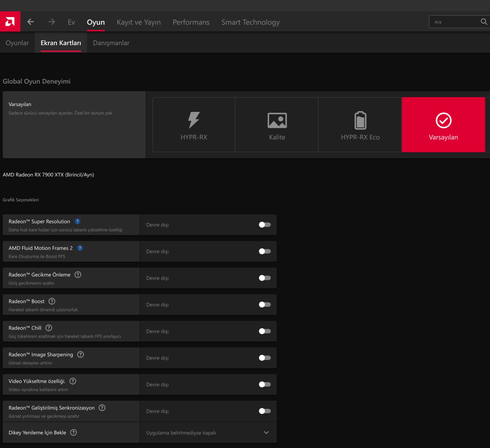Enable Radeon Chill toggle
This screenshot has height=448, width=490.
click(265, 331)
